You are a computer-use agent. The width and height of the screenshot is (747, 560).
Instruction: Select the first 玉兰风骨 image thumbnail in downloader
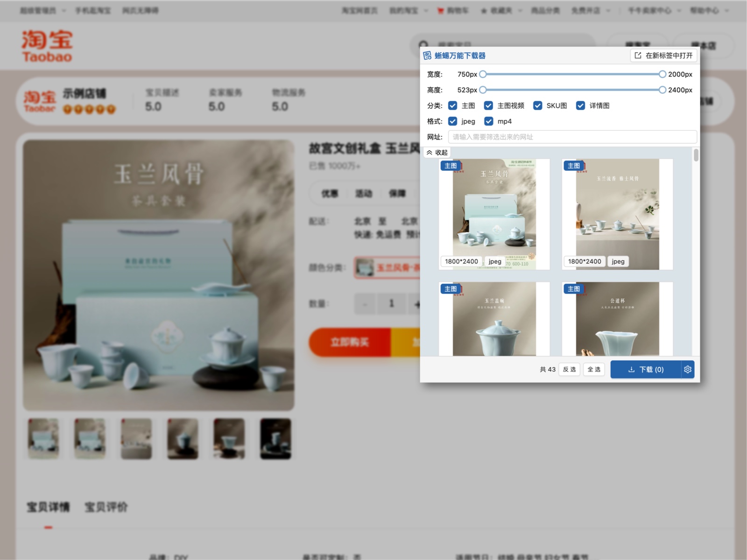[x=494, y=214]
